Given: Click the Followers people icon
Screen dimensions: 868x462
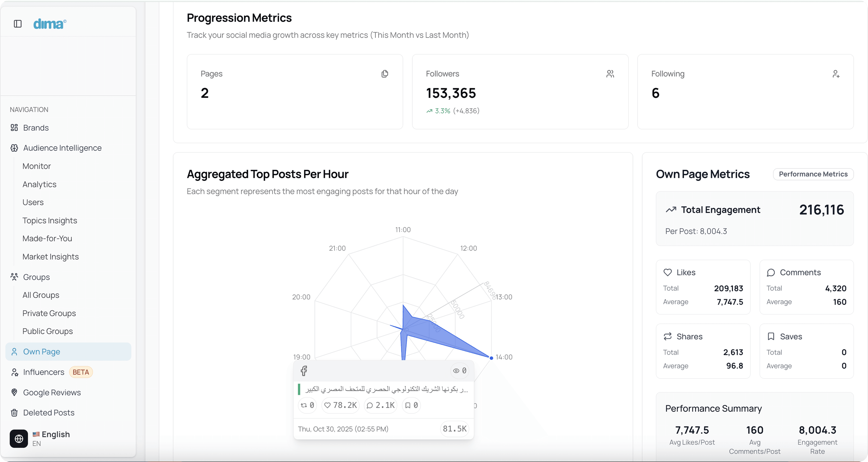Looking at the screenshot, I should pos(610,74).
